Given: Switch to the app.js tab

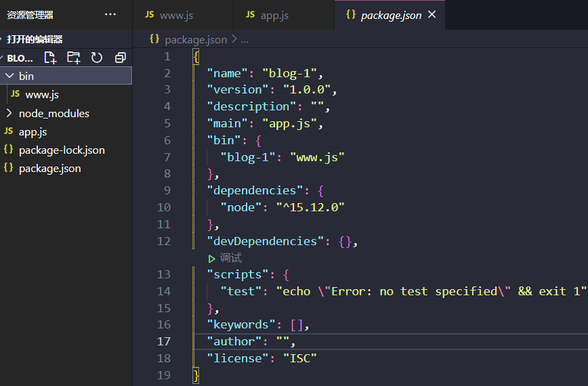Looking at the screenshot, I should [274, 15].
